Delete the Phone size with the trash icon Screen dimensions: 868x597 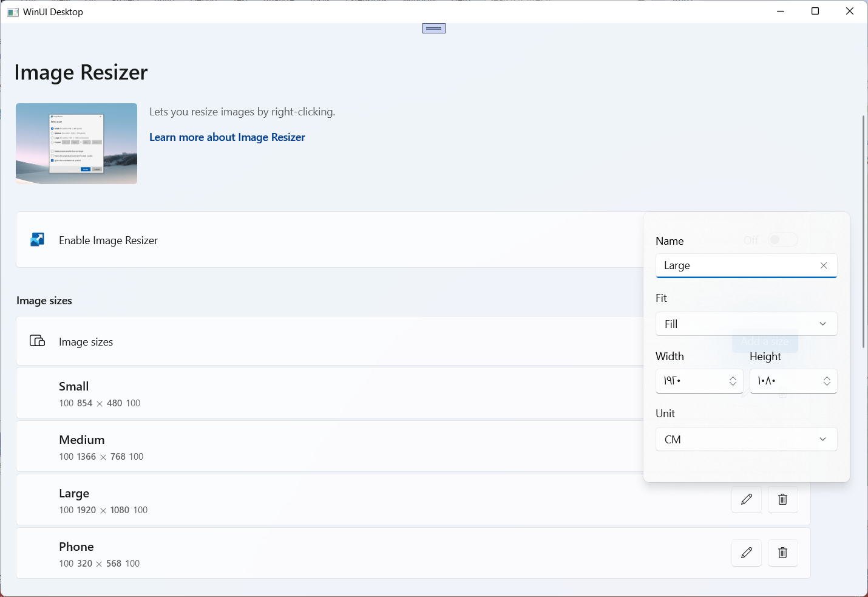782,553
